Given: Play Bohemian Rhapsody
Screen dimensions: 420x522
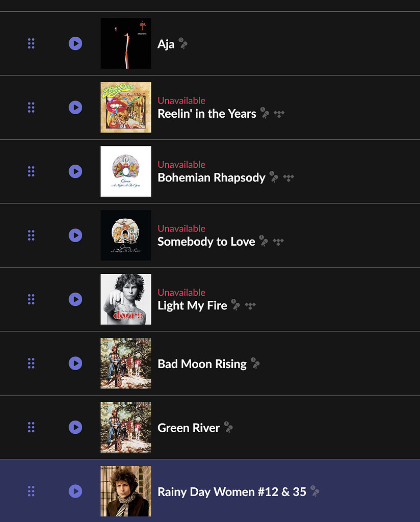Looking at the screenshot, I should pyautogui.click(x=75, y=171).
